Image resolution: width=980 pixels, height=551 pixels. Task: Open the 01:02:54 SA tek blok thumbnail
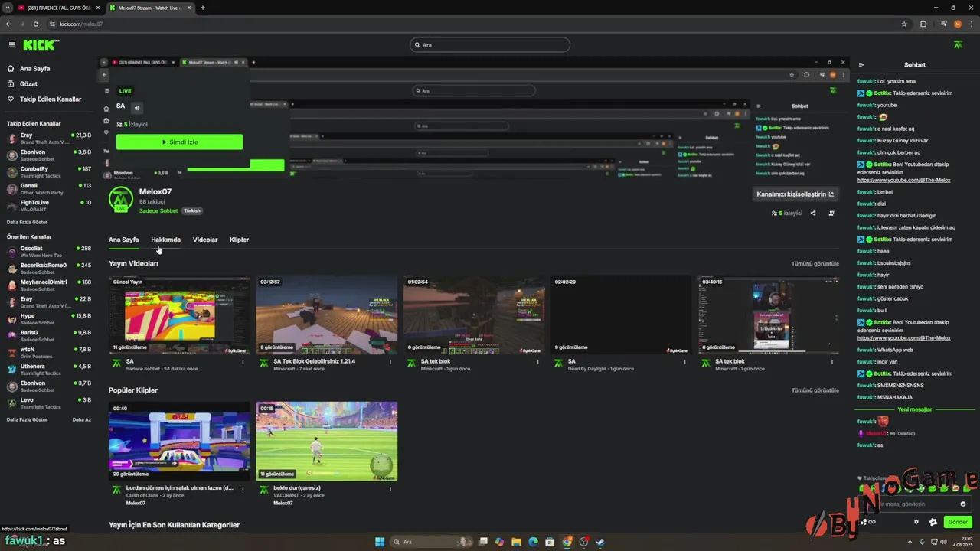(474, 315)
